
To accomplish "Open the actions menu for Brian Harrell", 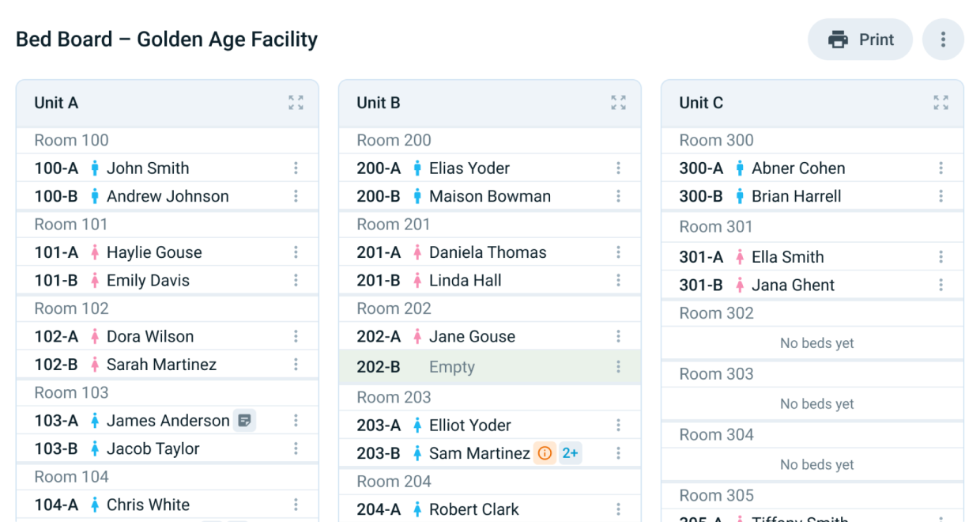I will pos(940,195).
